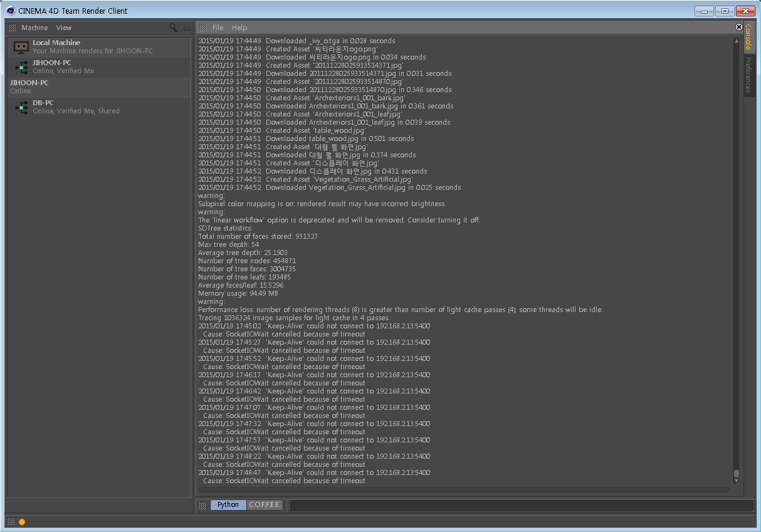Viewport: 761px width, 532px height.
Task: Click the grip icon beside Python button
Action: tap(202, 505)
